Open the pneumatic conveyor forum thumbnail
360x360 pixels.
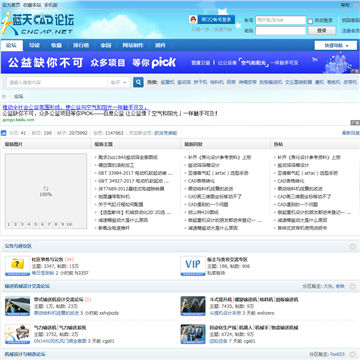coord(17,334)
